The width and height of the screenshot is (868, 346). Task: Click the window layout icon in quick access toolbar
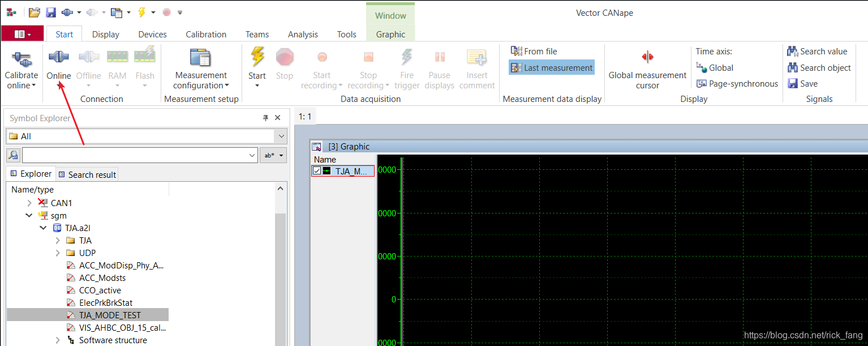coord(116,12)
